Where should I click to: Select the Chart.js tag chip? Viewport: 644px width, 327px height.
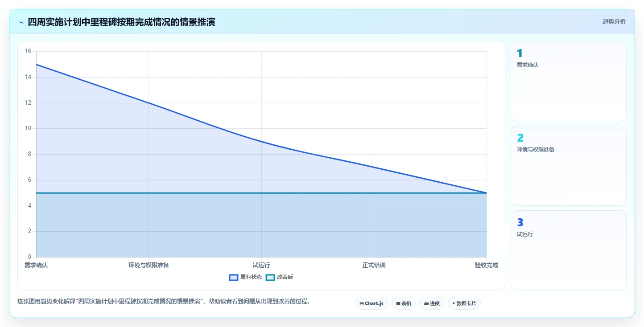pos(372,303)
